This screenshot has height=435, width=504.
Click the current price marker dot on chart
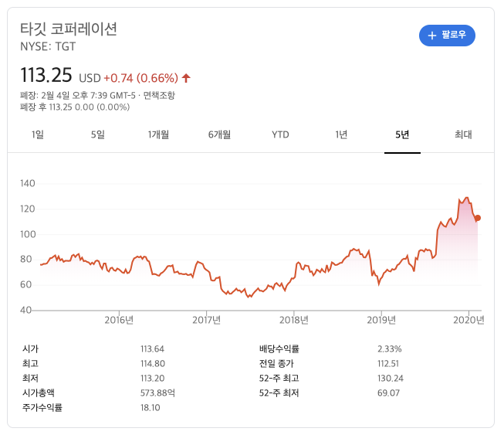point(478,218)
